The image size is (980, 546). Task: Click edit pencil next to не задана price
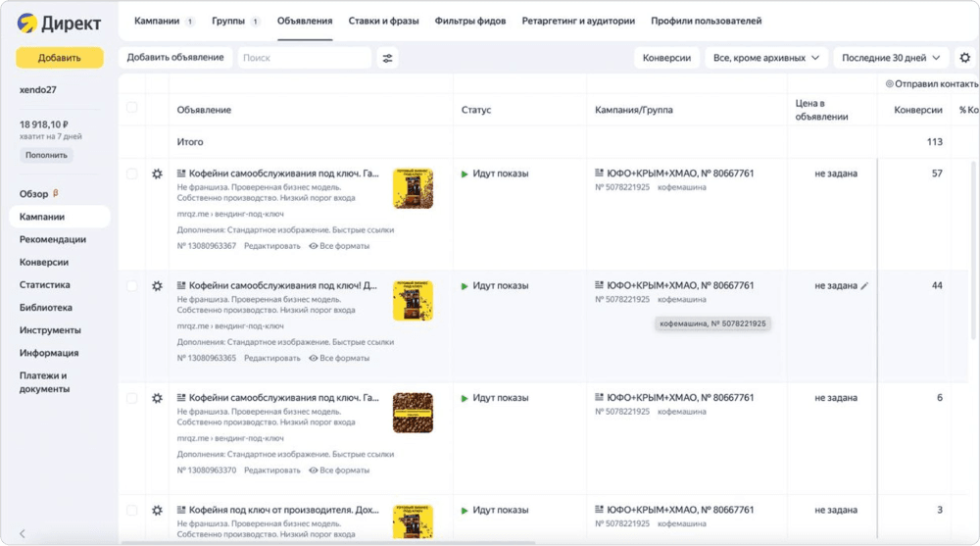(x=864, y=286)
